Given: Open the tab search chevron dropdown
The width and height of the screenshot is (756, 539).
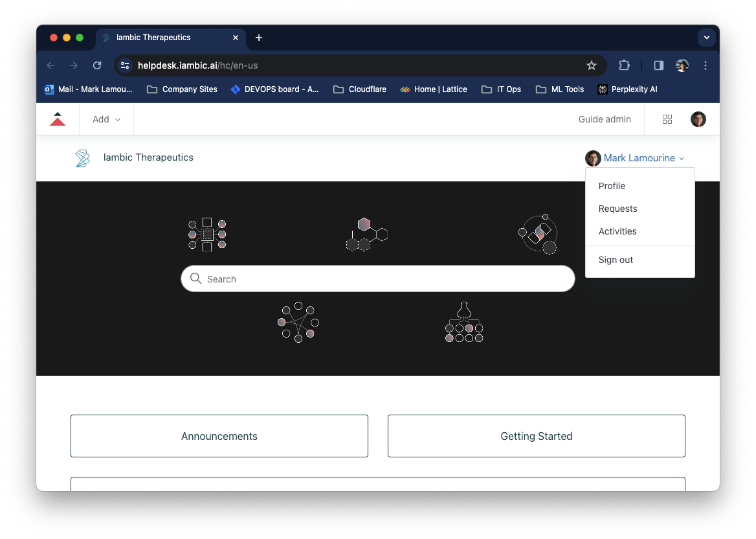Looking at the screenshot, I should point(706,38).
